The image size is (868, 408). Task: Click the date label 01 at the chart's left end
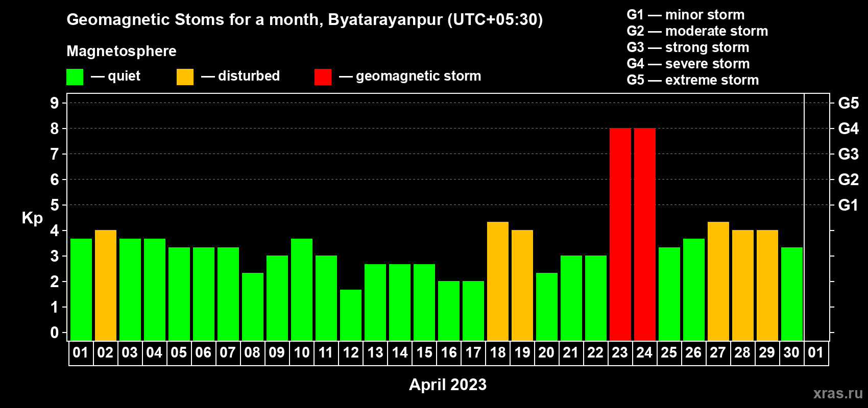click(81, 352)
